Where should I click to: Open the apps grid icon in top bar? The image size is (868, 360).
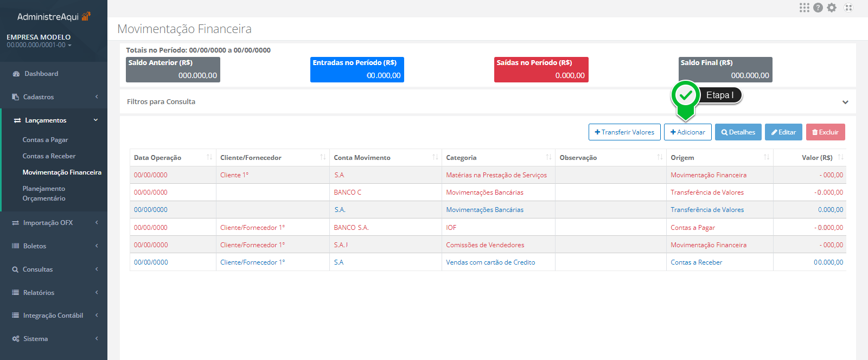pos(804,8)
